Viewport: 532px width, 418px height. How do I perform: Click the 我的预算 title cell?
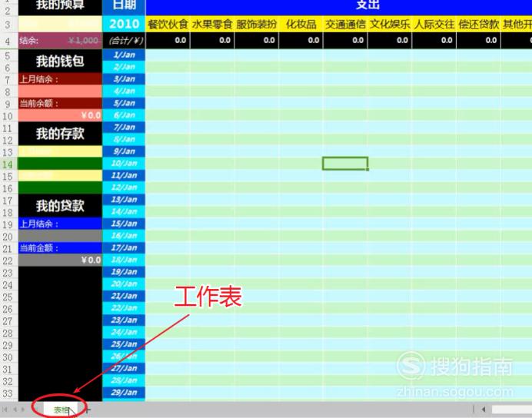point(60,8)
